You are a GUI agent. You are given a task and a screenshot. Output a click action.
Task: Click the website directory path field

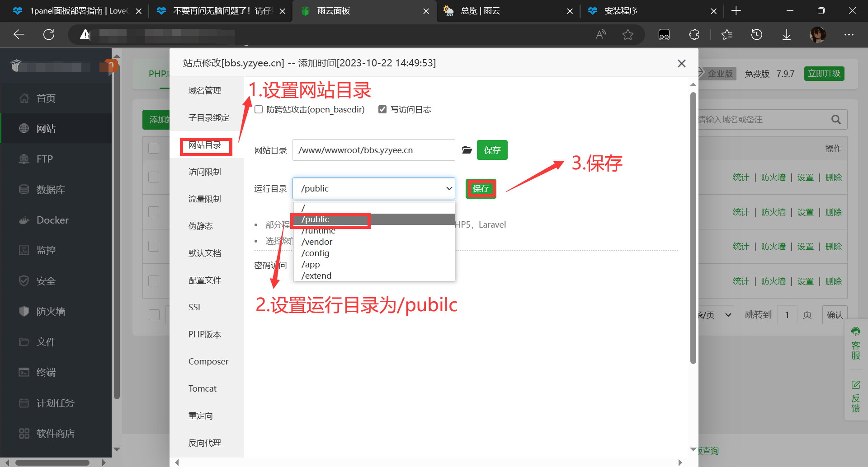(373, 150)
